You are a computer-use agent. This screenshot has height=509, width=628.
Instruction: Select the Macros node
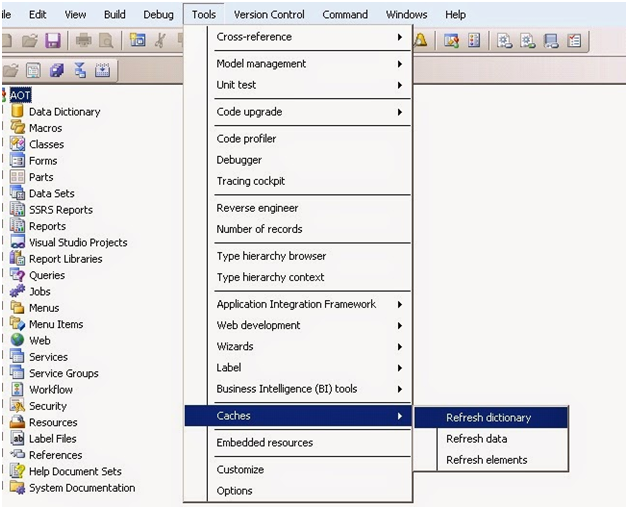45,128
